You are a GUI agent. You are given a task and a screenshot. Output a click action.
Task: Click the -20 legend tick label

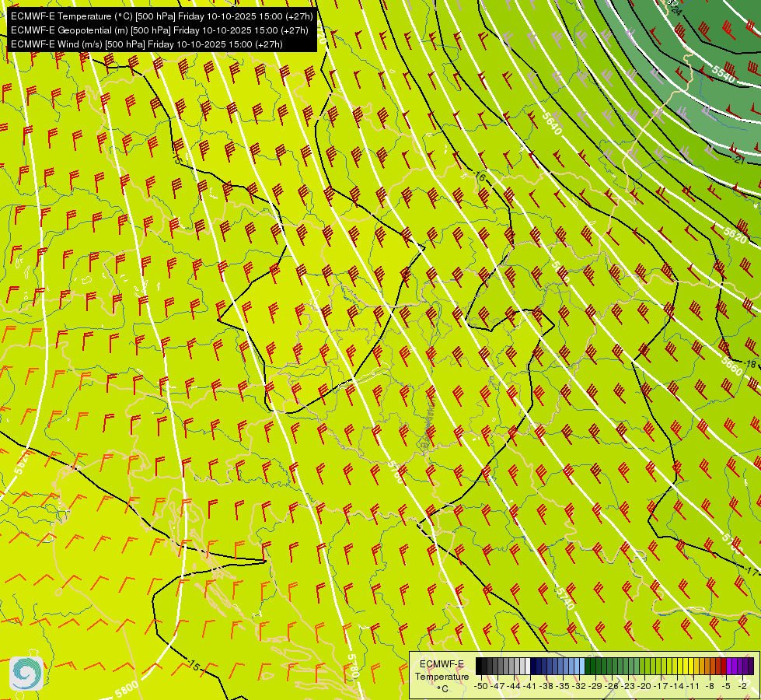(x=644, y=686)
